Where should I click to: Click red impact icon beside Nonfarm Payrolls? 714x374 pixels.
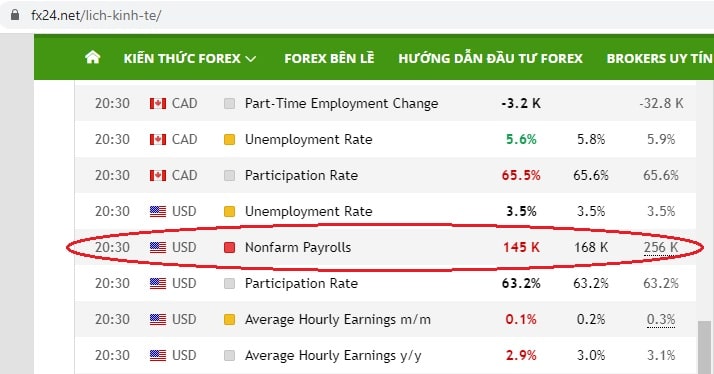click(x=230, y=247)
